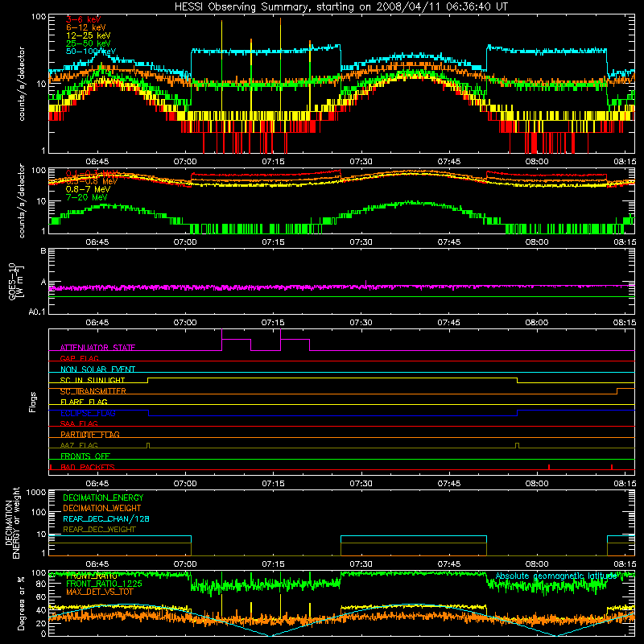644x644 pixels.
Task: Select the FRONTS_OFF flag label
Action: pos(85,456)
